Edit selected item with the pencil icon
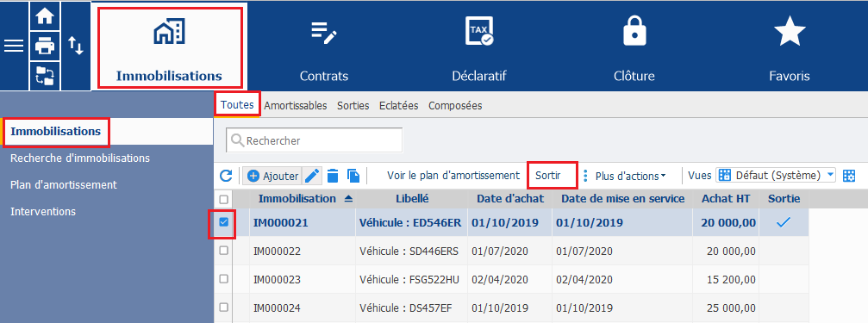The image size is (868, 323). (x=312, y=176)
